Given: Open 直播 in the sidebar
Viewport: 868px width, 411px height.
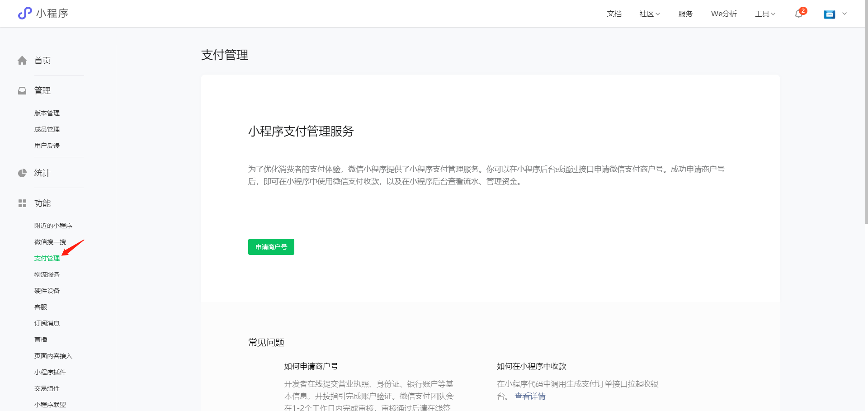Looking at the screenshot, I should click(41, 340).
